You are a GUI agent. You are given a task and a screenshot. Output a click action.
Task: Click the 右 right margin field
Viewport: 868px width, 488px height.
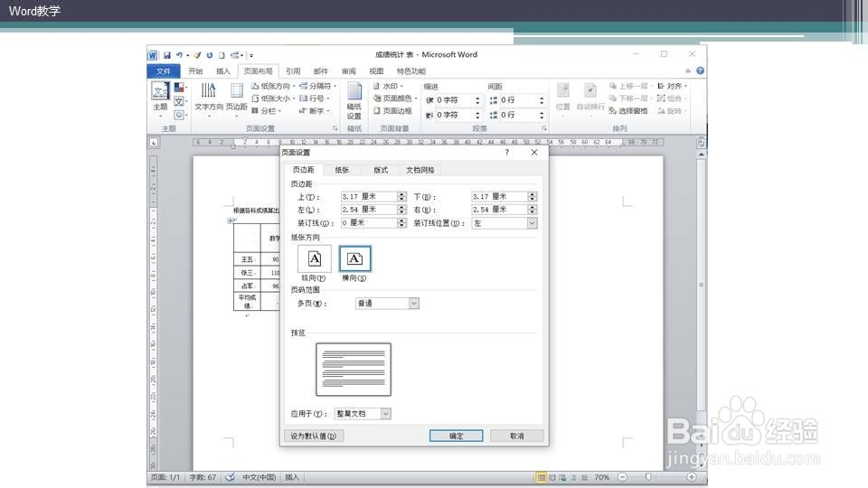[499, 210]
